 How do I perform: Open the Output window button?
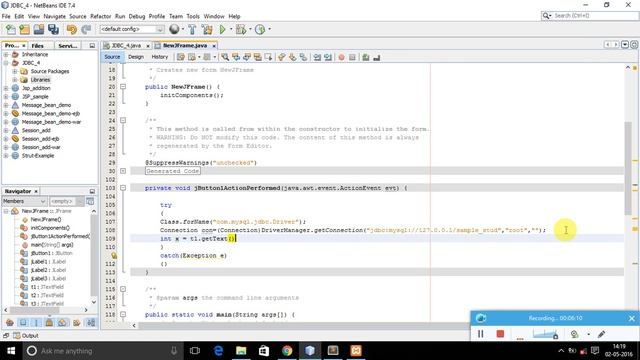tap(26, 336)
